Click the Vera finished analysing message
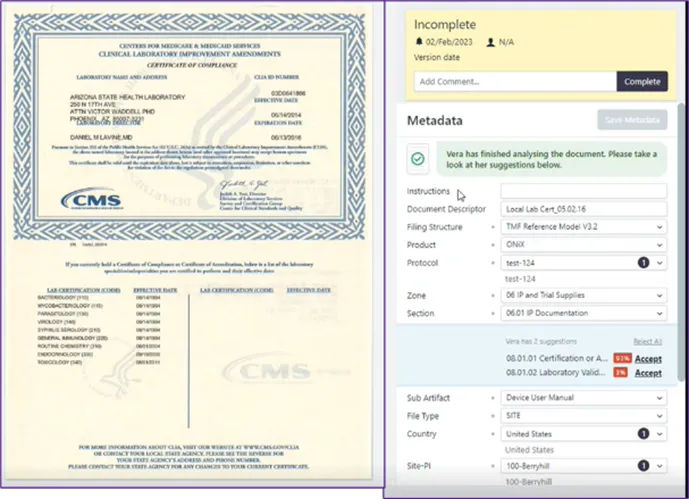 point(551,159)
